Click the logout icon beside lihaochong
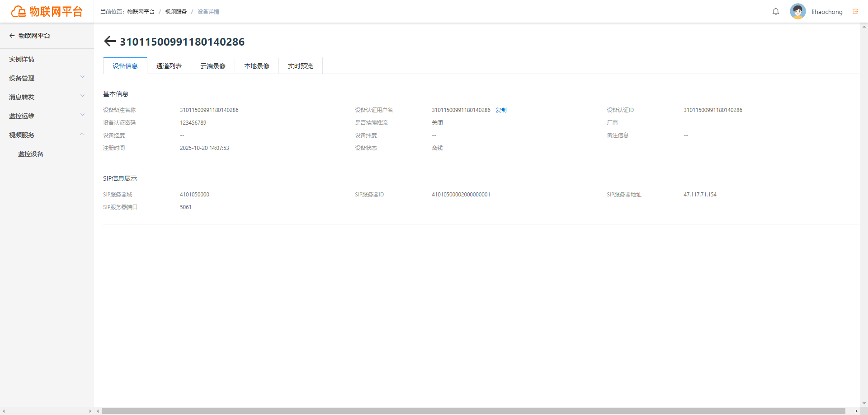Image resolution: width=868 pixels, height=415 pixels. pyautogui.click(x=855, y=12)
